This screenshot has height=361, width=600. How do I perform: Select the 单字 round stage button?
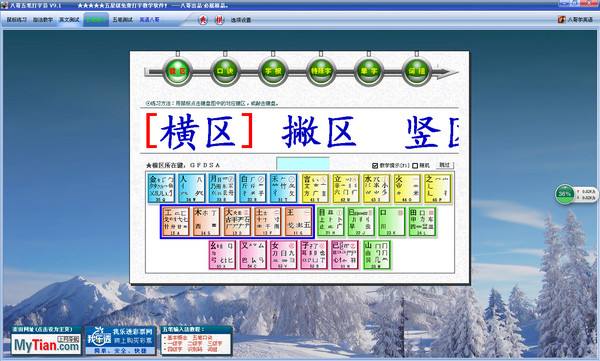click(x=368, y=72)
